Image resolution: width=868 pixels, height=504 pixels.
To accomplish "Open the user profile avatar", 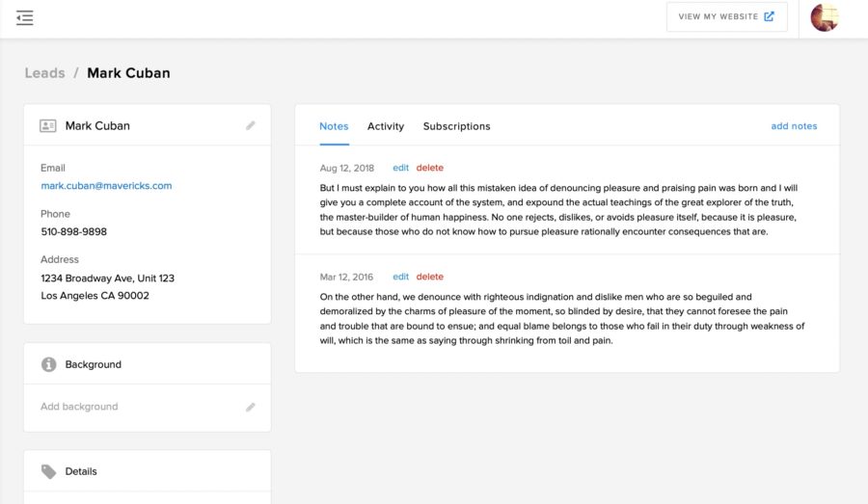I will tap(825, 17).
